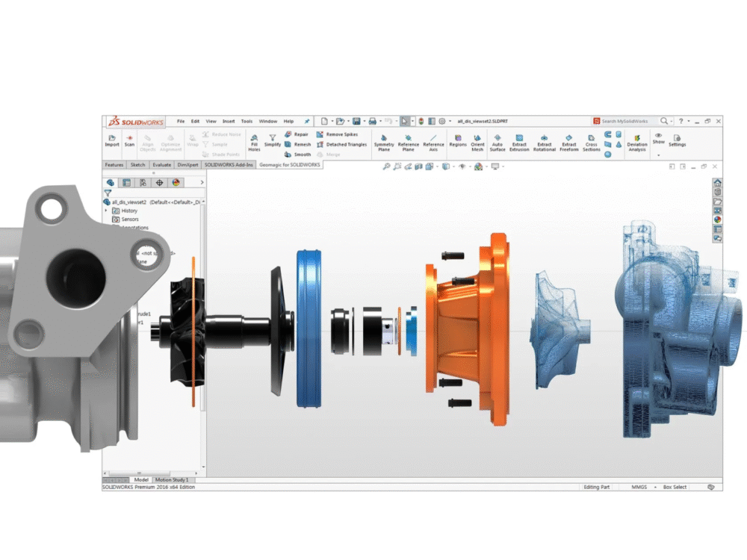Switch to the Features tab
This screenshot has width=747, height=560.
[114, 165]
